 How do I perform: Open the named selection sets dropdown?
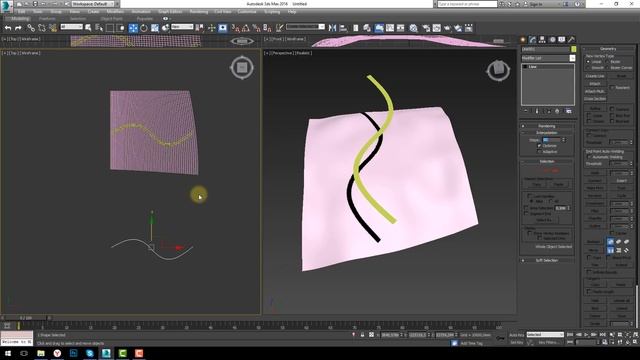tap(305, 27)
